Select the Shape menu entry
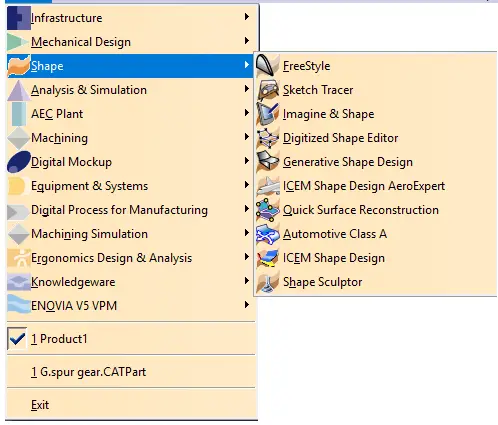Image resolution: width=498 pixels, height=425 pixels. point(131,66)
